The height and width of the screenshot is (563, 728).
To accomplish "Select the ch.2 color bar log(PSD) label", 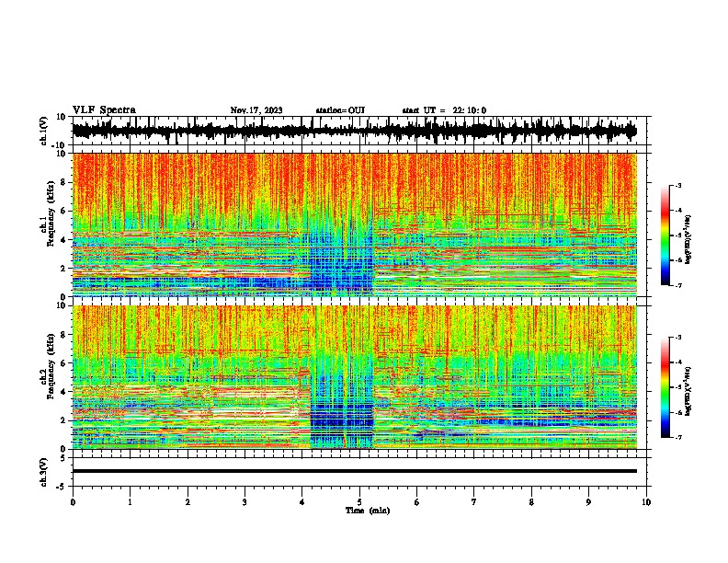I will tap(688, 391).
